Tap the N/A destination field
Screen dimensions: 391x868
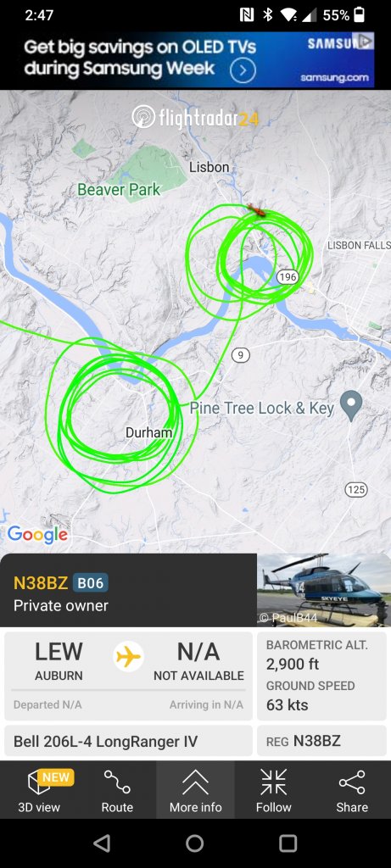coord(198,661)
